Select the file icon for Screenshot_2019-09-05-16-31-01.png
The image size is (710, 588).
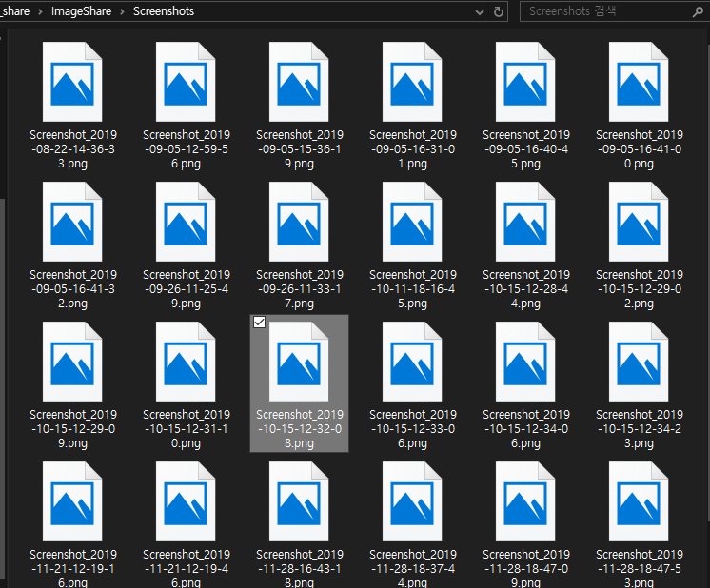412,82
